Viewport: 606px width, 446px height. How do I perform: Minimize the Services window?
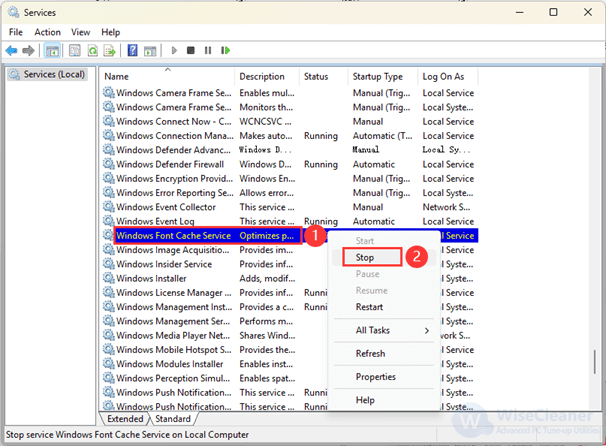[x=520, y=12]
